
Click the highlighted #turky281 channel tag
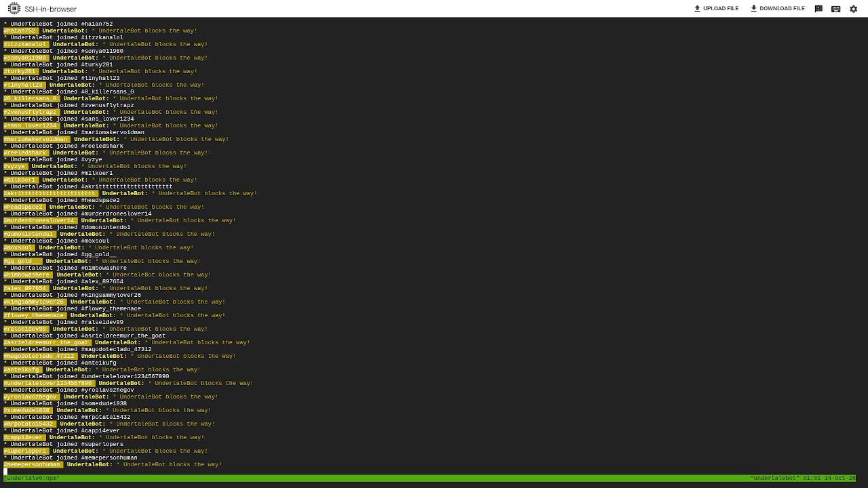pos(20,71)
